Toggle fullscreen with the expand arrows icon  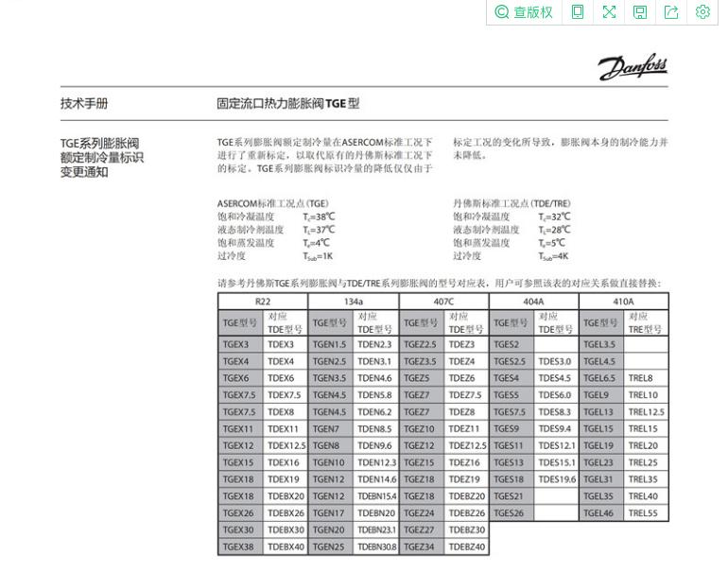pos(609,12)
